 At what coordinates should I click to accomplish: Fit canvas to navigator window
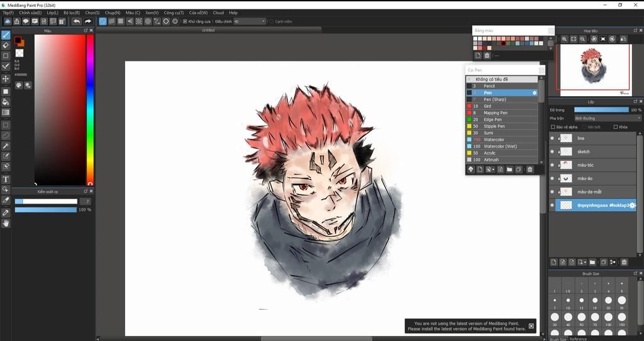(x=574, y=39)
